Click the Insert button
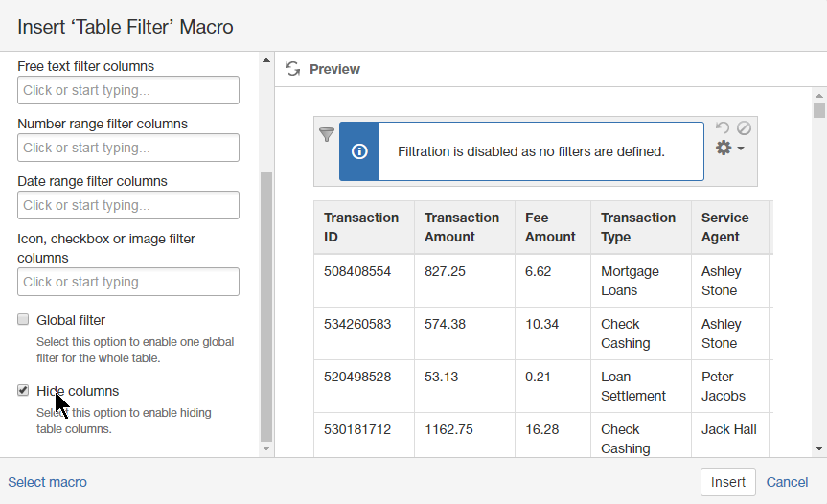 [x=727, y=482]
